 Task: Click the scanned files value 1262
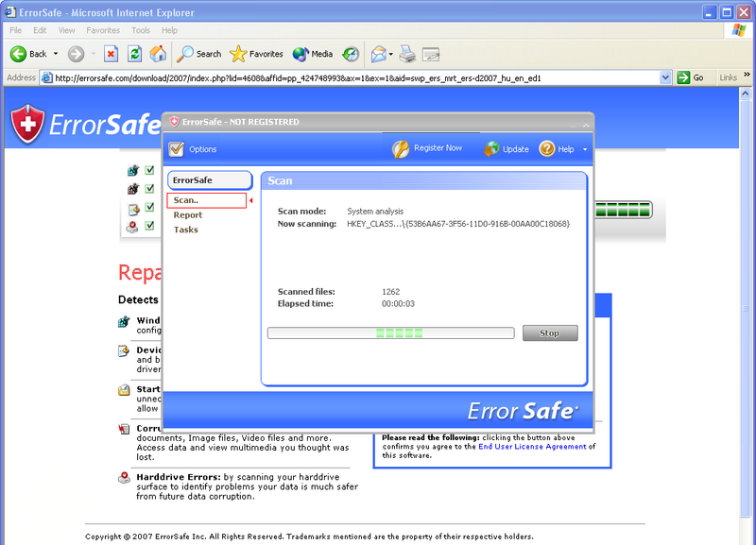390,292
